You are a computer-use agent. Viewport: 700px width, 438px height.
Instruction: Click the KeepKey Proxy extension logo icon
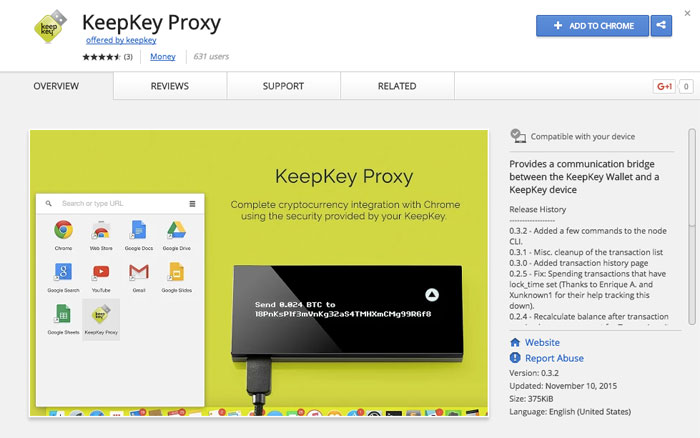50,26
